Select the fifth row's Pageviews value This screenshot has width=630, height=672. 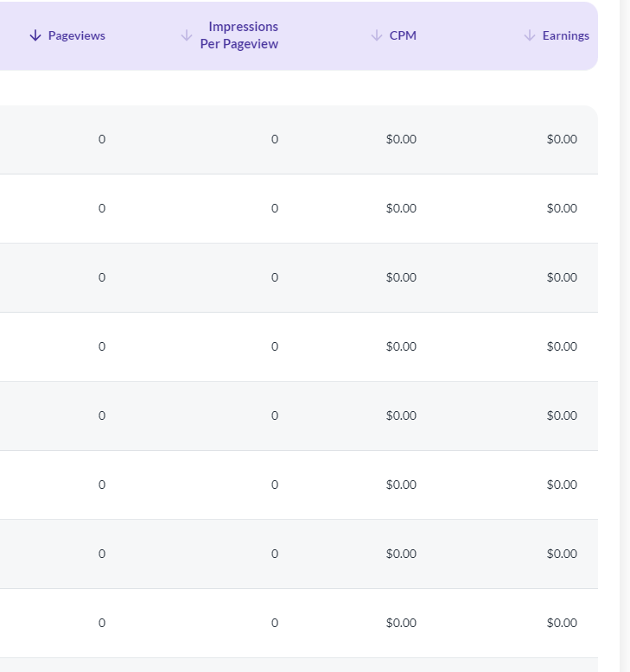coord(102,415)
